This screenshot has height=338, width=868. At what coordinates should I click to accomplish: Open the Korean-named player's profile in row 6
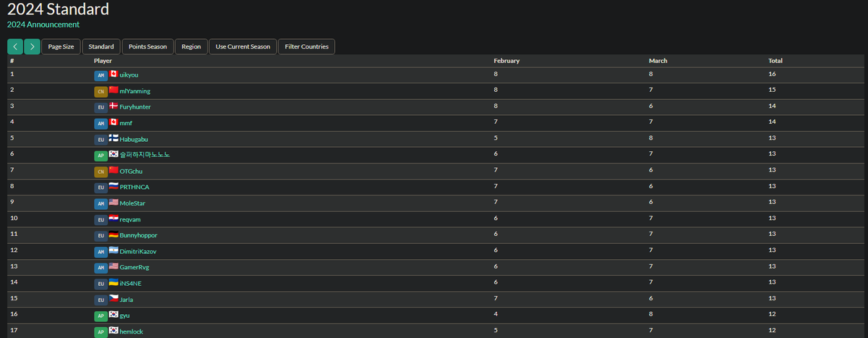[x=145, y=155]
